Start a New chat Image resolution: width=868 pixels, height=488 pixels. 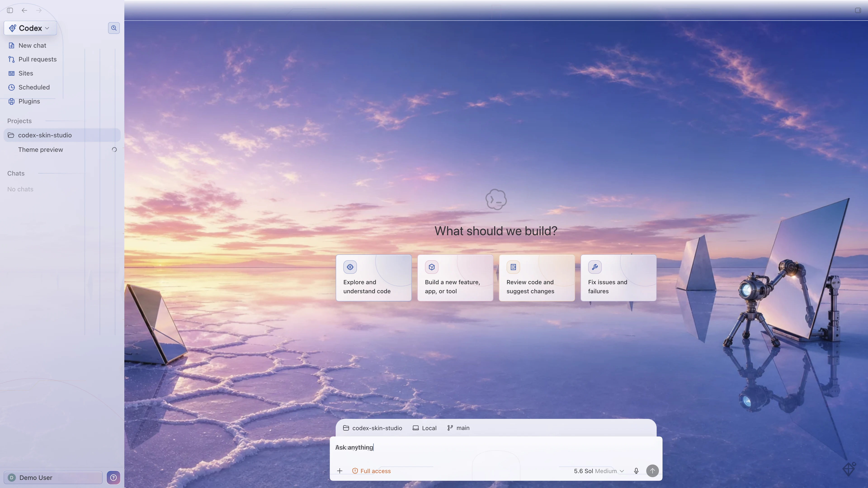(62, 45)
